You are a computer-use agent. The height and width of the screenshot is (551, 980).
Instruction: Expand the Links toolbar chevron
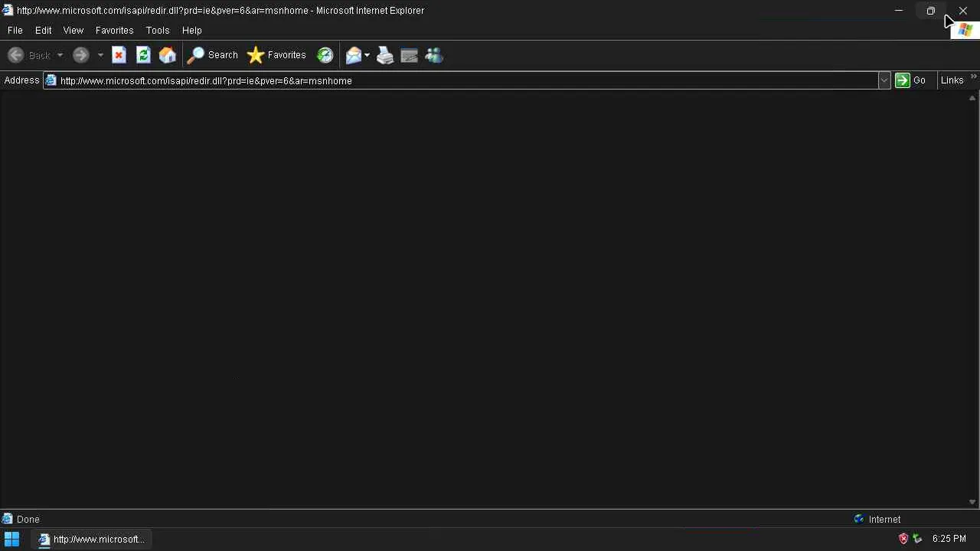point(973,77)
